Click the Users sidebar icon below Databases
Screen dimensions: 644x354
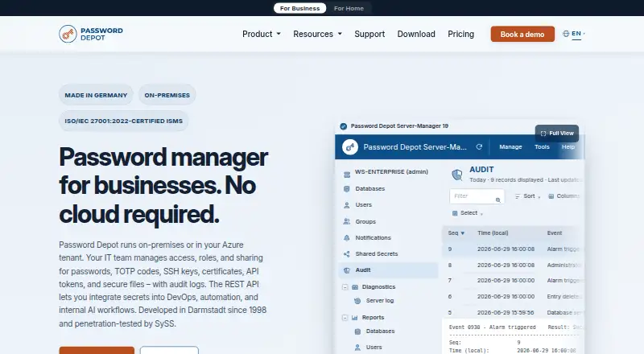347,205
